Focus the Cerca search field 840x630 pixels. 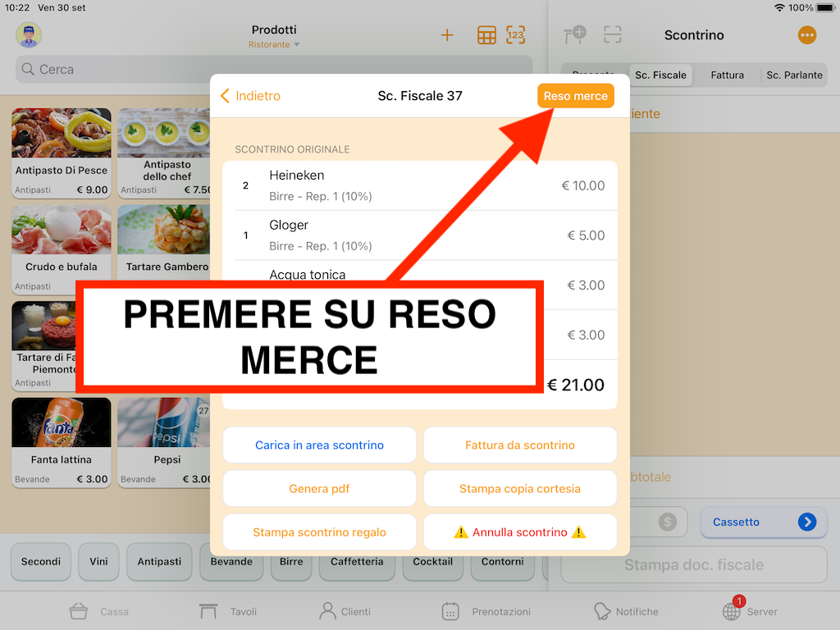274,69
